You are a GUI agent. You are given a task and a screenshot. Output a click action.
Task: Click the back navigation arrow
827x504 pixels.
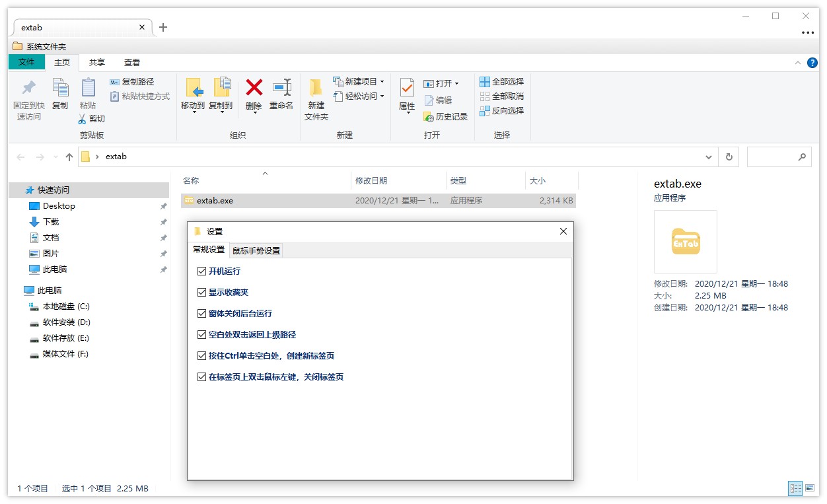pyautogui.click(x=20, y=157)
